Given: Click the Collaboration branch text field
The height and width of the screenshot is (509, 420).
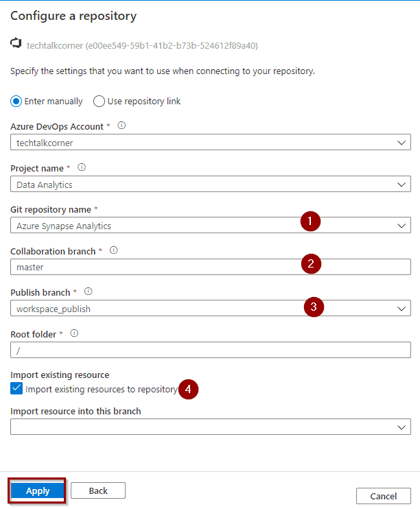Looking at the screenshot, I should 211,267.
